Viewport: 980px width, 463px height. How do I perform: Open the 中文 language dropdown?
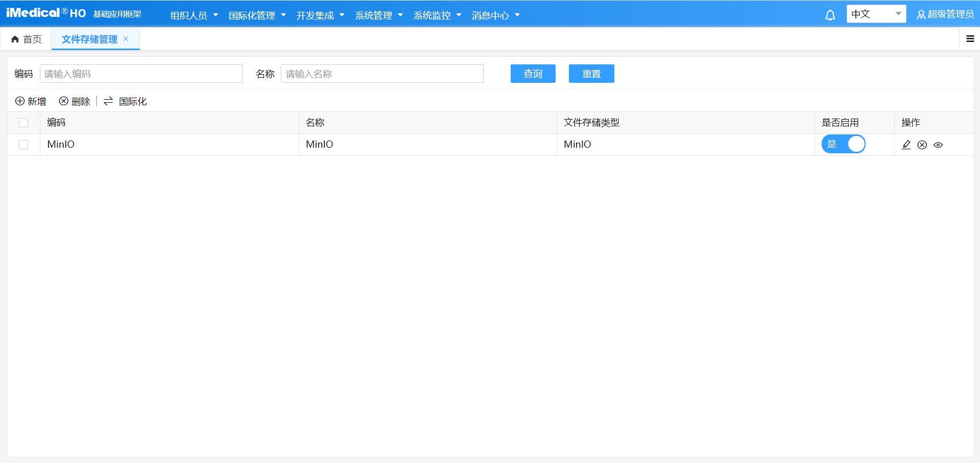(x=876, y=14)
